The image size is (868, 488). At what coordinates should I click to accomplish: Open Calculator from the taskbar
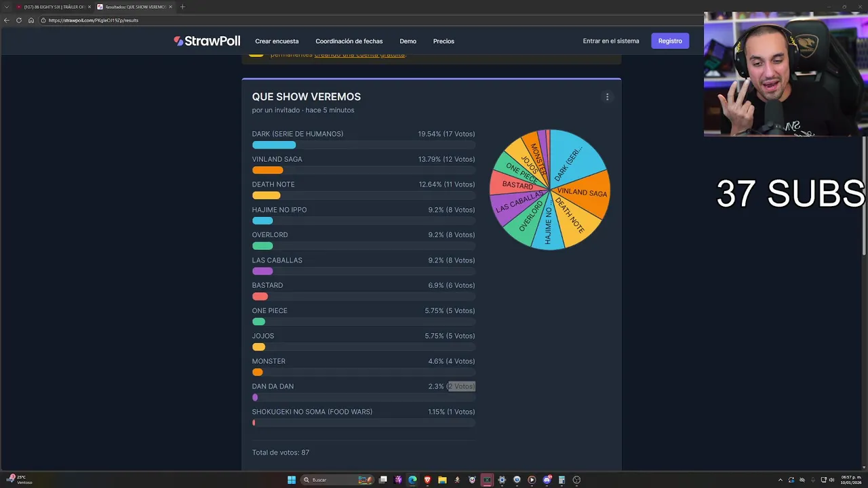pos(561,480)
